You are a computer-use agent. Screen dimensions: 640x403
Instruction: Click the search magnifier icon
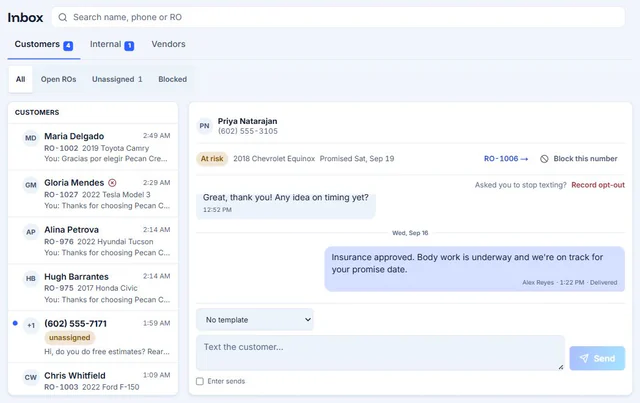tap(62, 17)
